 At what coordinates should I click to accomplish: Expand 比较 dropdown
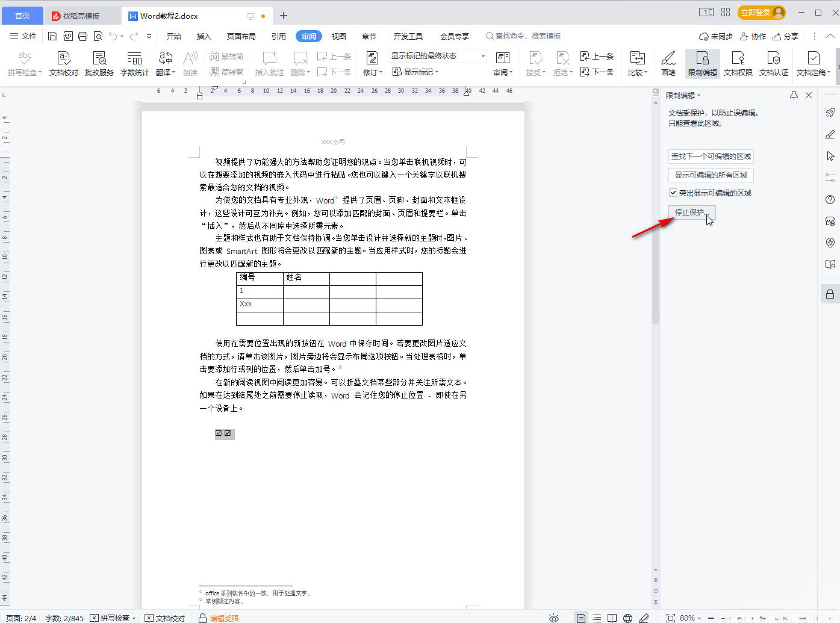[646, 73]
